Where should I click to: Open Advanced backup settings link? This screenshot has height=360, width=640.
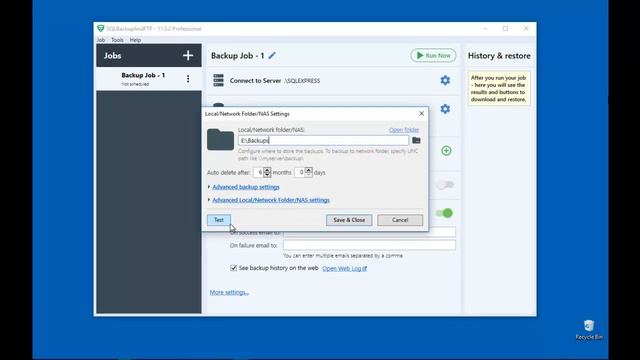click(x=246, y=187)
